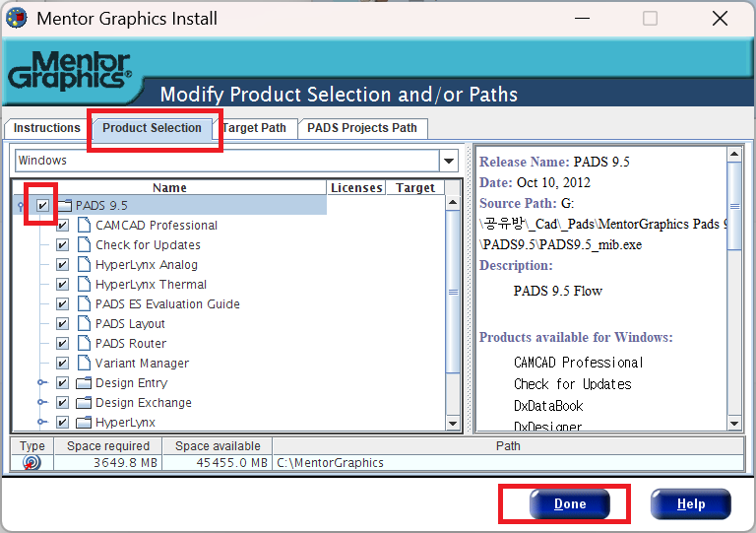
Task: Uncheck the CAMCAD Professional checkbox
Action: [x=62, y=226]
